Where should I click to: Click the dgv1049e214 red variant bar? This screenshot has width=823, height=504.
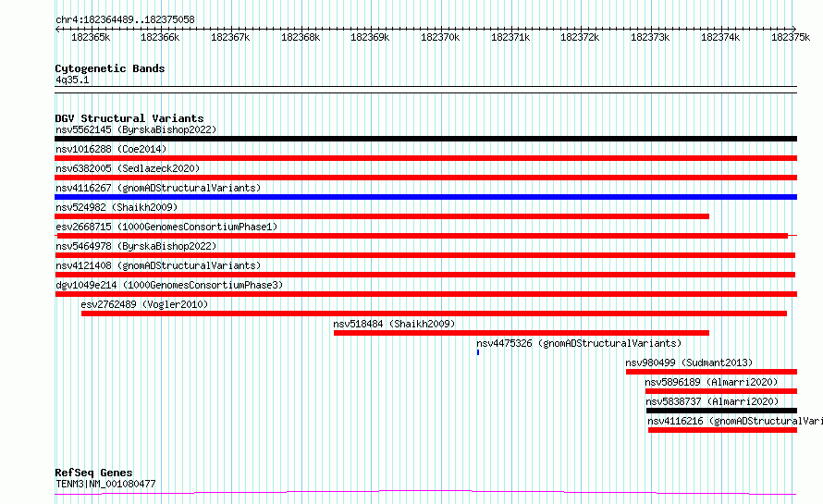click(x=425, y=294)
